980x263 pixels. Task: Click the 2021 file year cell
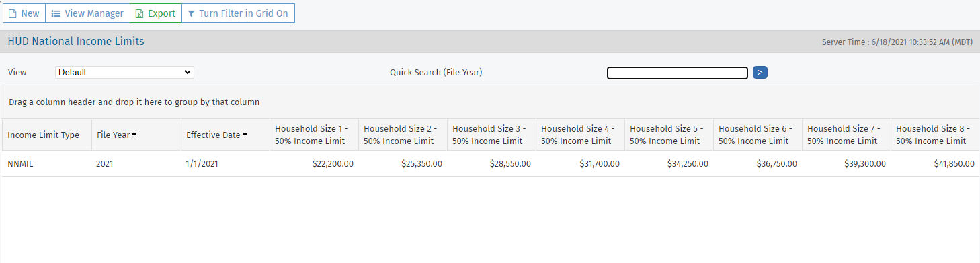[136, 164]
